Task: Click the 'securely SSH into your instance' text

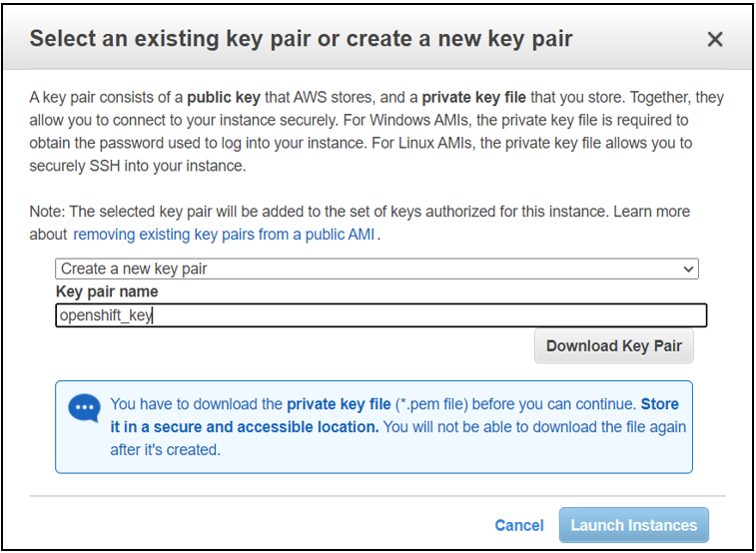Action: (x=138, y=166)
